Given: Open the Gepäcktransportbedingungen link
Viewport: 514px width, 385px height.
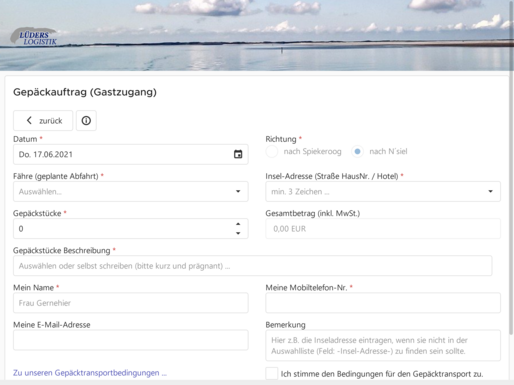Looking at the screenshot, I should pos(90,373).
